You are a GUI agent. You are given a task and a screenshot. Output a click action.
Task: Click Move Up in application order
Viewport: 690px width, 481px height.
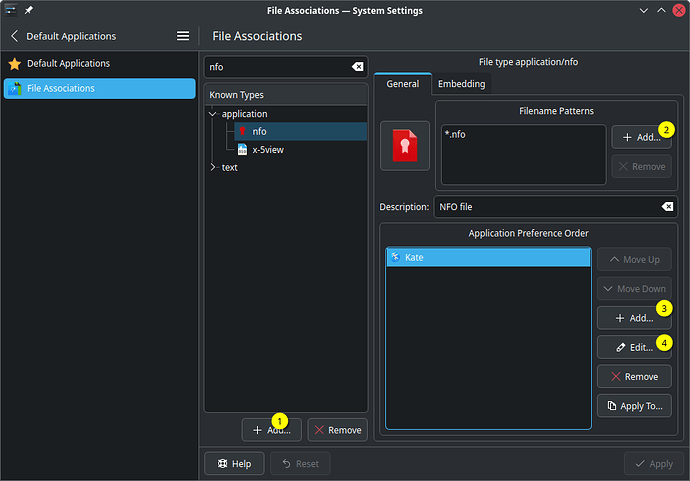[634, 260]
